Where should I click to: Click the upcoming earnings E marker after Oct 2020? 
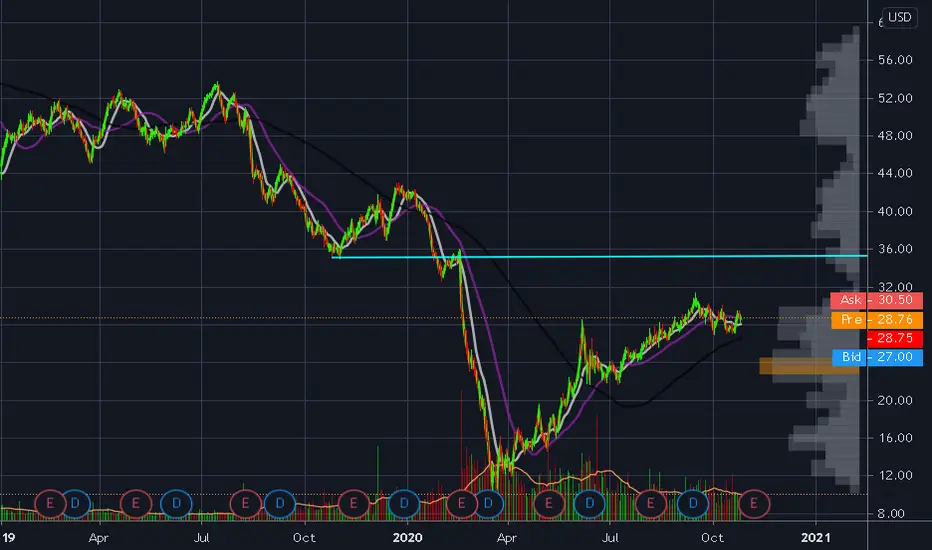point(754,504)
